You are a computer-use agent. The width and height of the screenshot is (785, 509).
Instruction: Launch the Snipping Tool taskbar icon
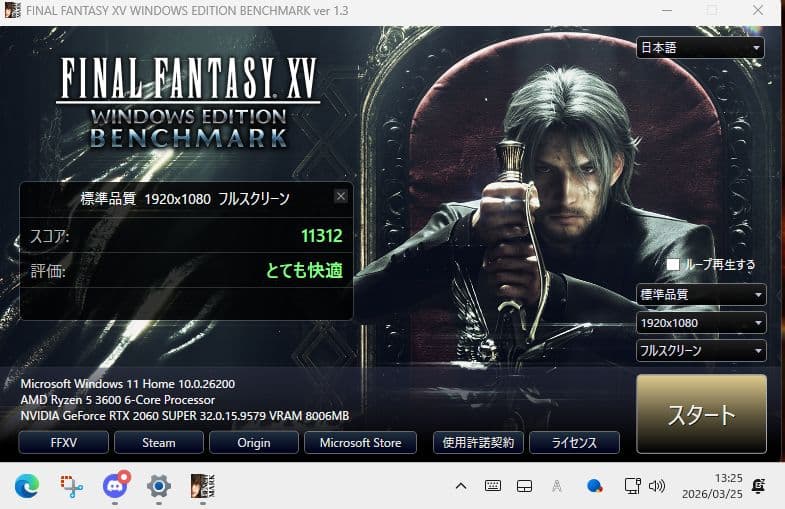[72, 486]
